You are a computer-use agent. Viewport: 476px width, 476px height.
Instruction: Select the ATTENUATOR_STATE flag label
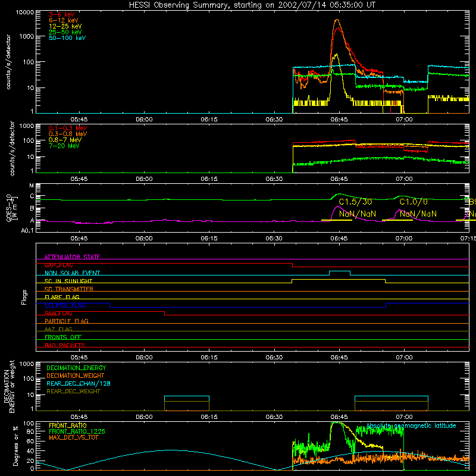coord(72,257)
